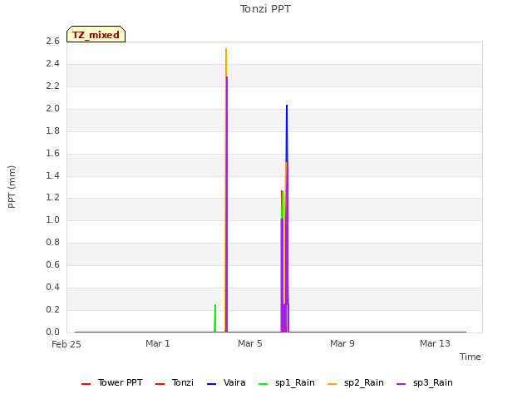Image resolution: width=532 pixels, height=399 pixels.
Task: Click the 1.0 y-axis tick label
Action: [x=52, y=219]
